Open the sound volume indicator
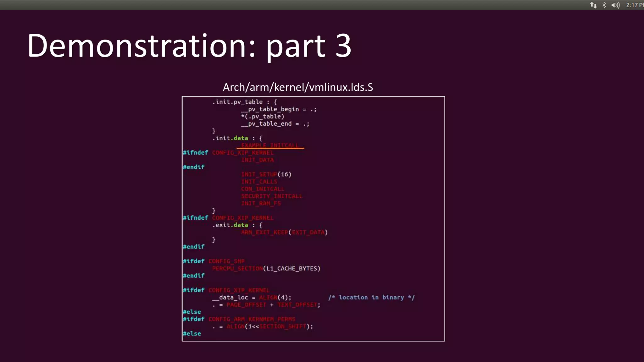 coord(615,5)
